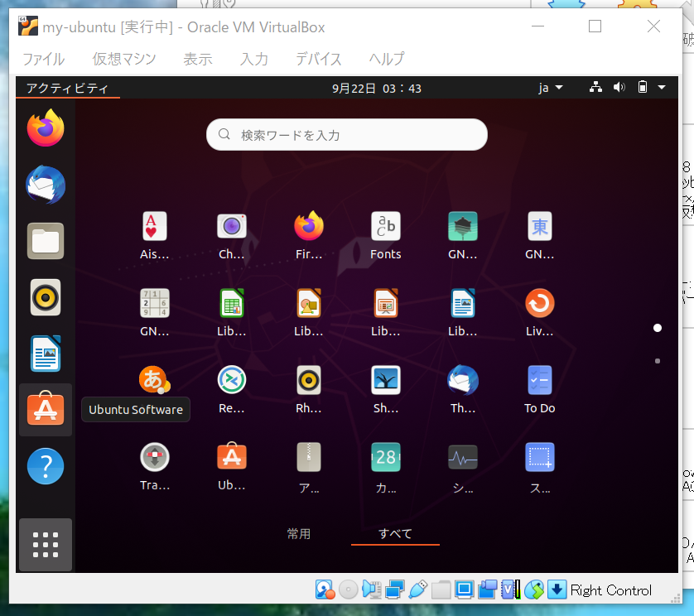694x616 pixels.
Task: Open Firefox from the Ubuntu dock
Action: [x=46, y=128]
